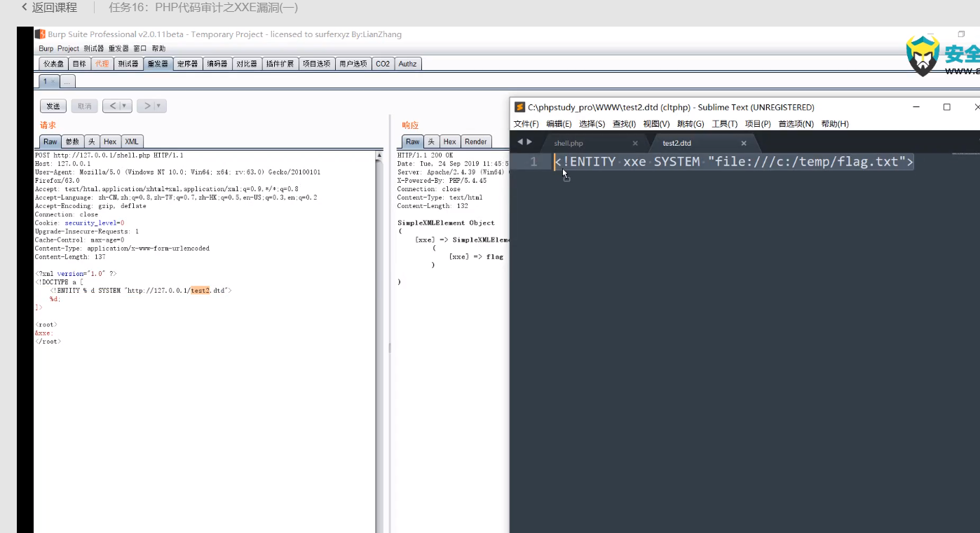The width and height of the screenshot is (980, 533).
Task: Click the HTTP/1.1 200 OK response line
Action: click(425, 155)
